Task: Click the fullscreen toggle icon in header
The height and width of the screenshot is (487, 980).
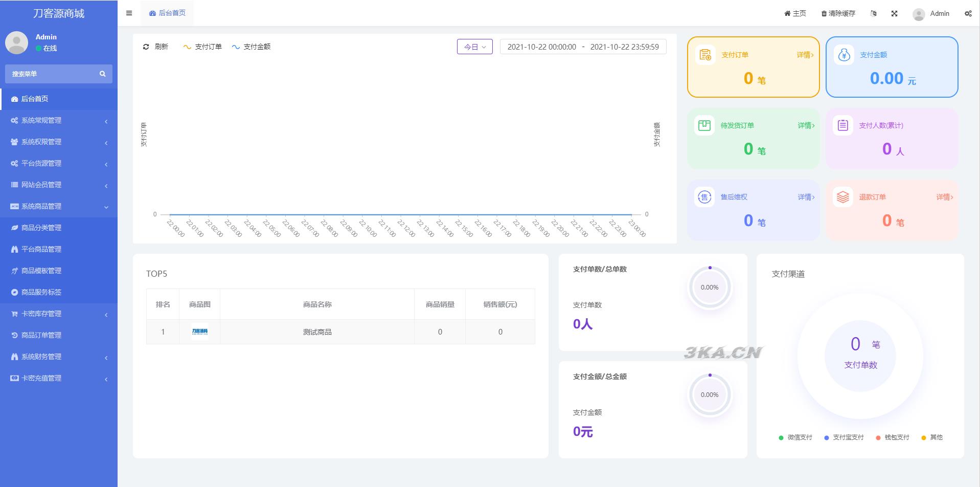Action: tap(894, 14)
